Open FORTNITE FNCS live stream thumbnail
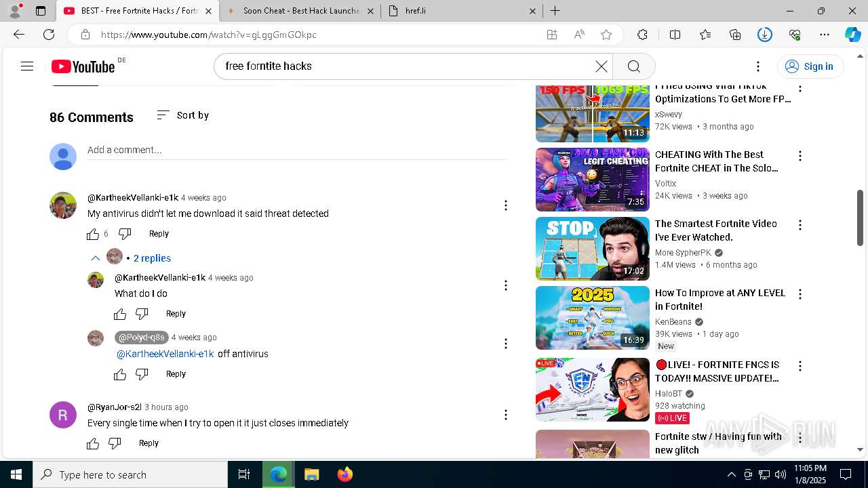Image resolution: width=868 pixels, height=488 pixels. click(x=593, y=390)
